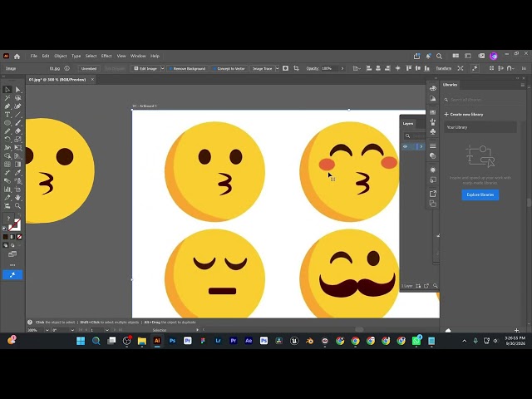Click the Crop Image icon
This screenshot has height=399, width=532.
[296, 68]
